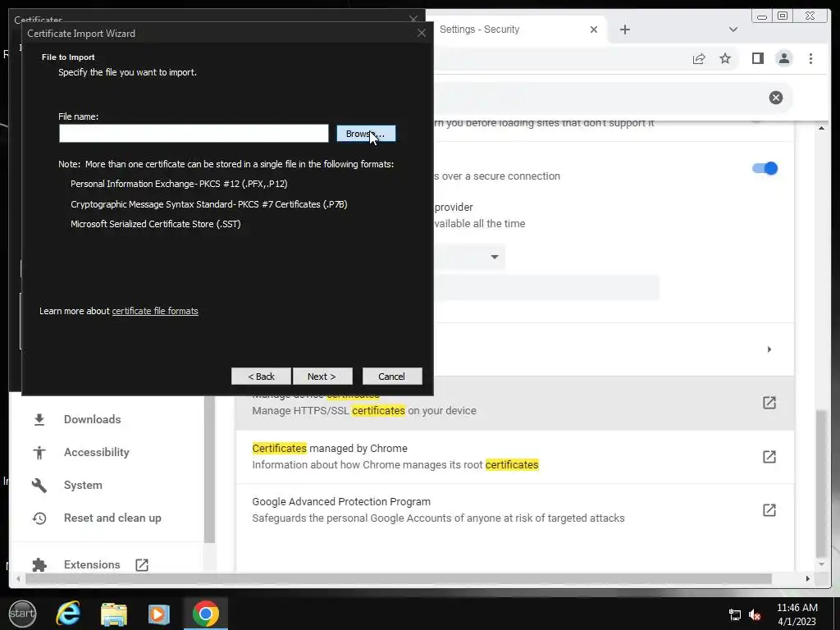The height and width of the screenshot is (630, 840).
Task: Open System settings in sidebar
Action: pyautogui.click(x=83, y=485)
